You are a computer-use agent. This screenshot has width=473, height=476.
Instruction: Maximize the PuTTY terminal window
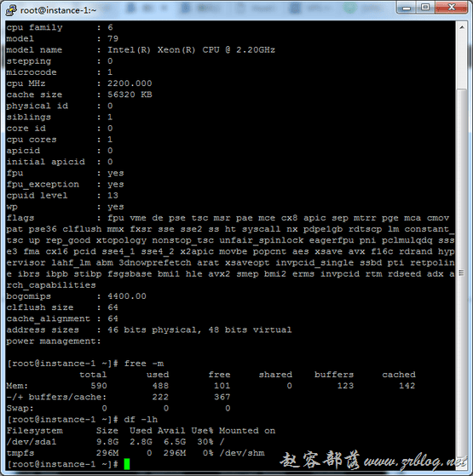pos(425,8)
